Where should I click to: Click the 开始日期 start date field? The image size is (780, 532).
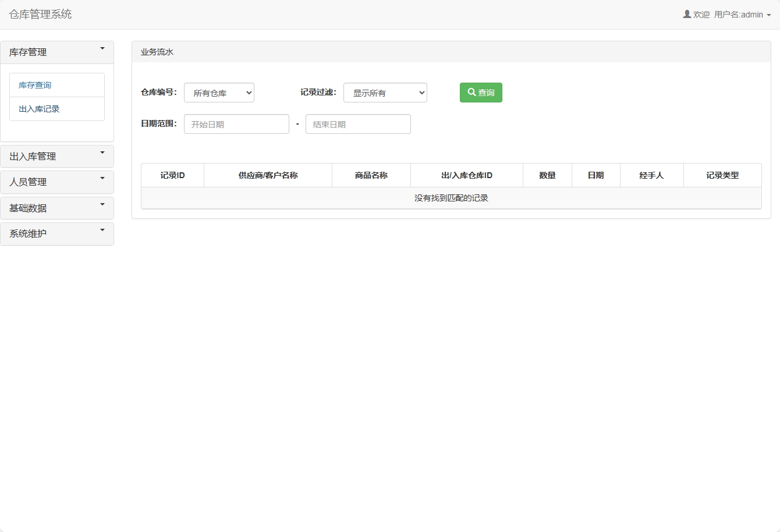coord(236,123)
